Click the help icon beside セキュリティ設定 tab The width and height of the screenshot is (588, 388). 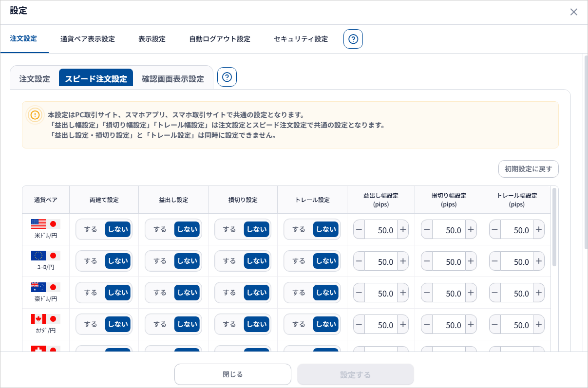coord(353,39)
